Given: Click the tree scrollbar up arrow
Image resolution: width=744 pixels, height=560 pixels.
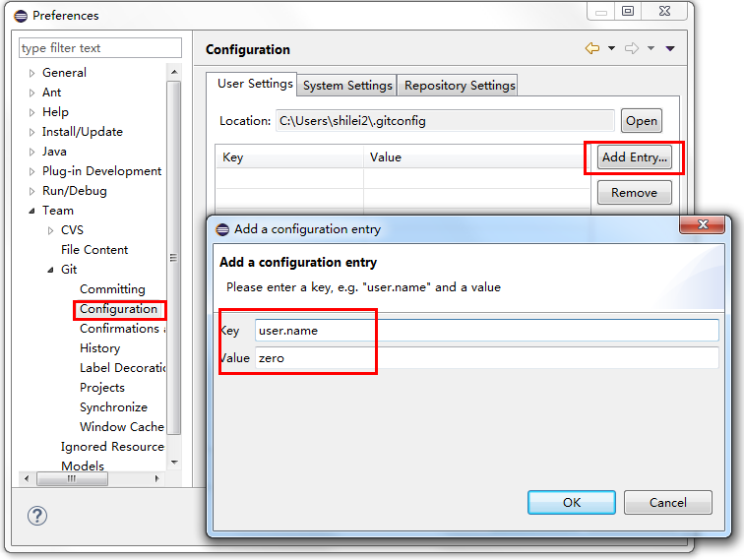Looking at the screenshot, I should click(174, 72).
